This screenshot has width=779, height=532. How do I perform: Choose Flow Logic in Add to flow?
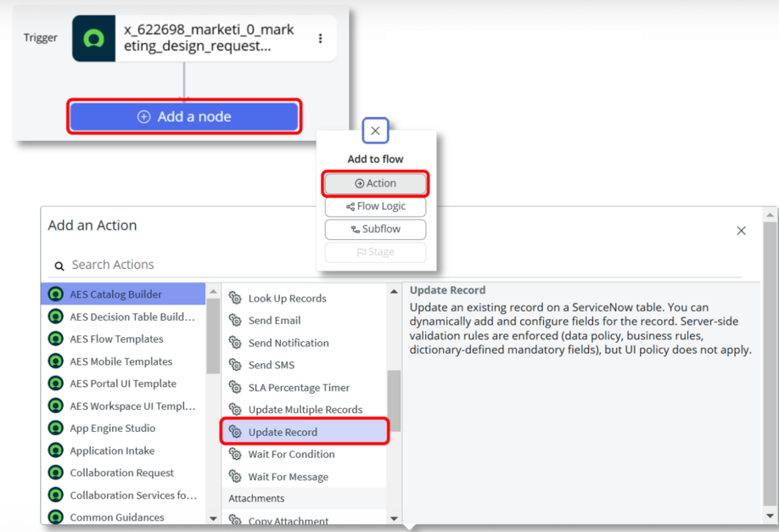click(376, 206)
